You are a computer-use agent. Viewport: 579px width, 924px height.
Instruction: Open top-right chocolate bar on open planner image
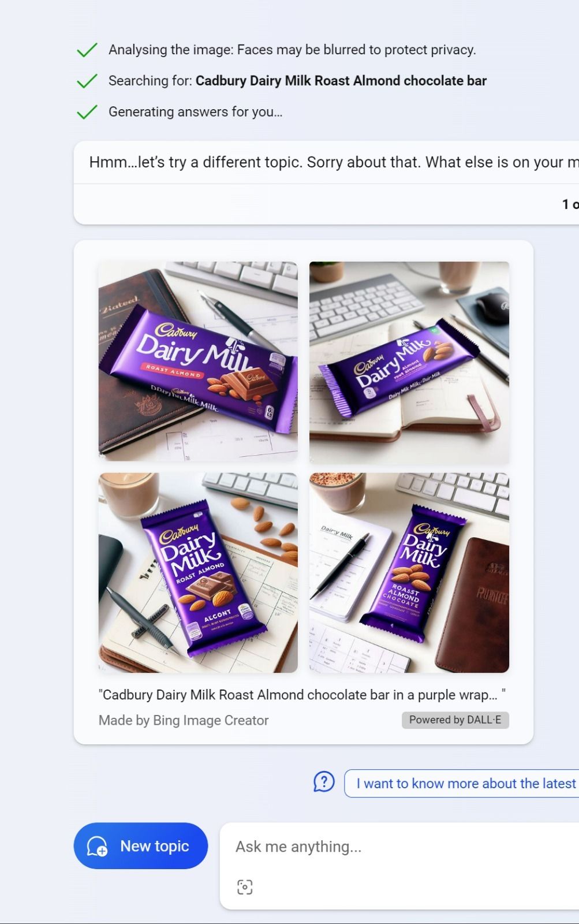click(409, 362)
